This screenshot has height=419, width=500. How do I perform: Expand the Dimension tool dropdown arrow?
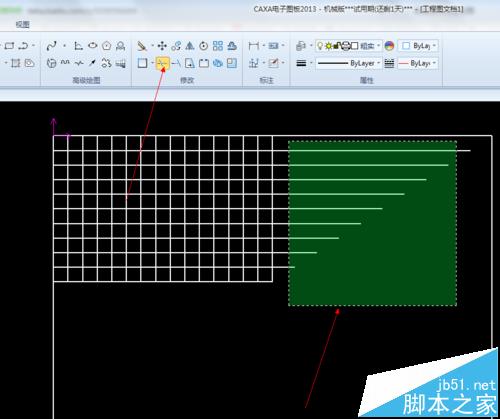click(x=263, y=46)
